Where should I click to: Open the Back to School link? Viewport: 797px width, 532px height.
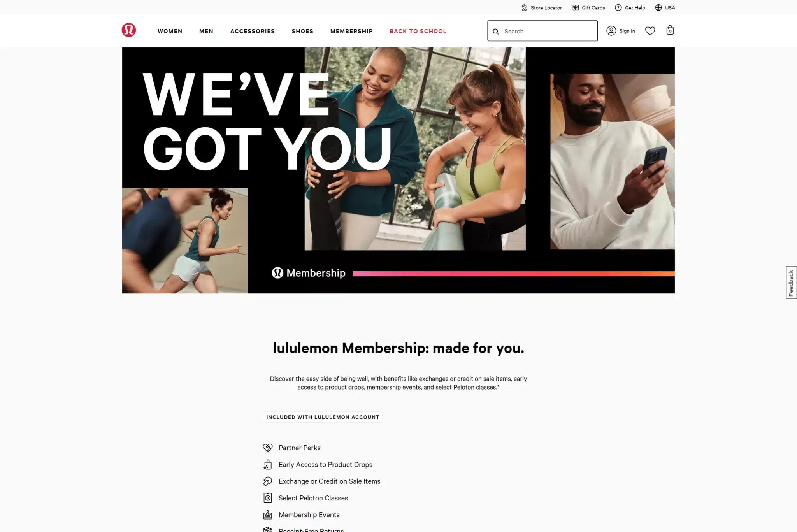418,31
